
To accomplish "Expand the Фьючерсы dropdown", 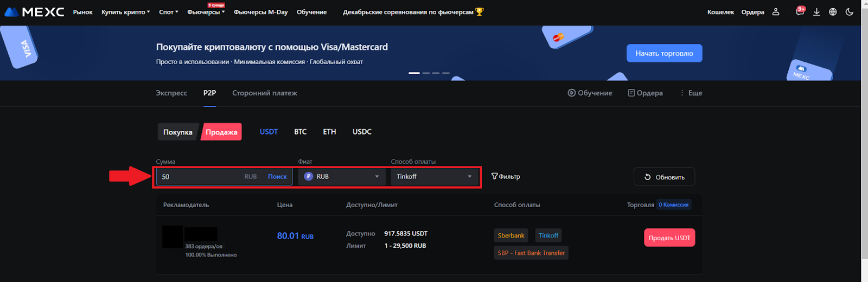I will 206,12.
